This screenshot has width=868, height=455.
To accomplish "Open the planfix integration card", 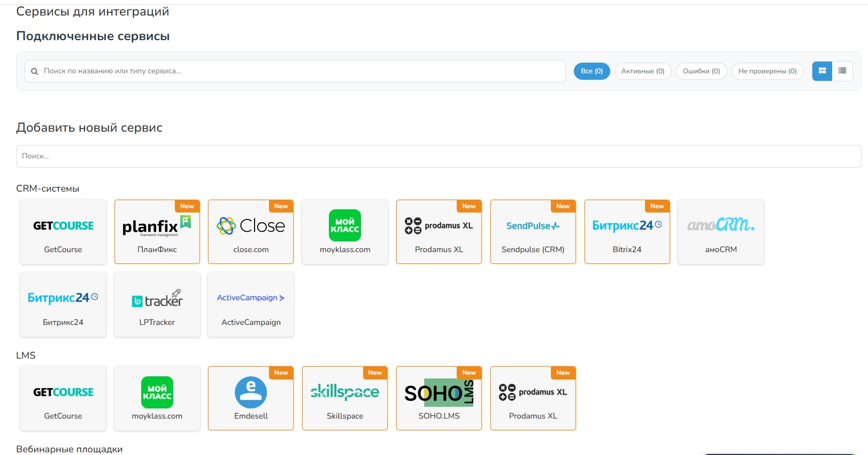I will pyautogui.click(x=157, y=232).
